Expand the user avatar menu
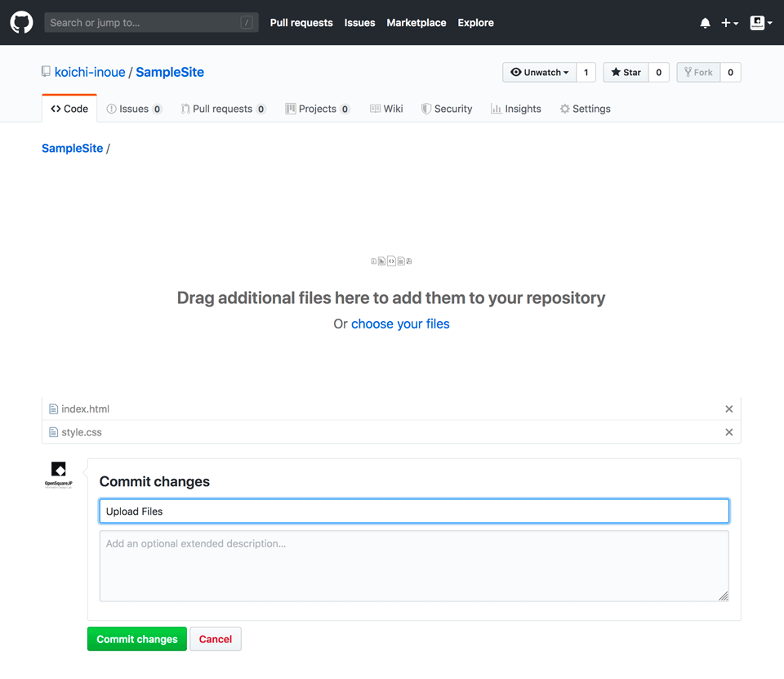Viewport: 784px width, 679px height. (760, 23)
